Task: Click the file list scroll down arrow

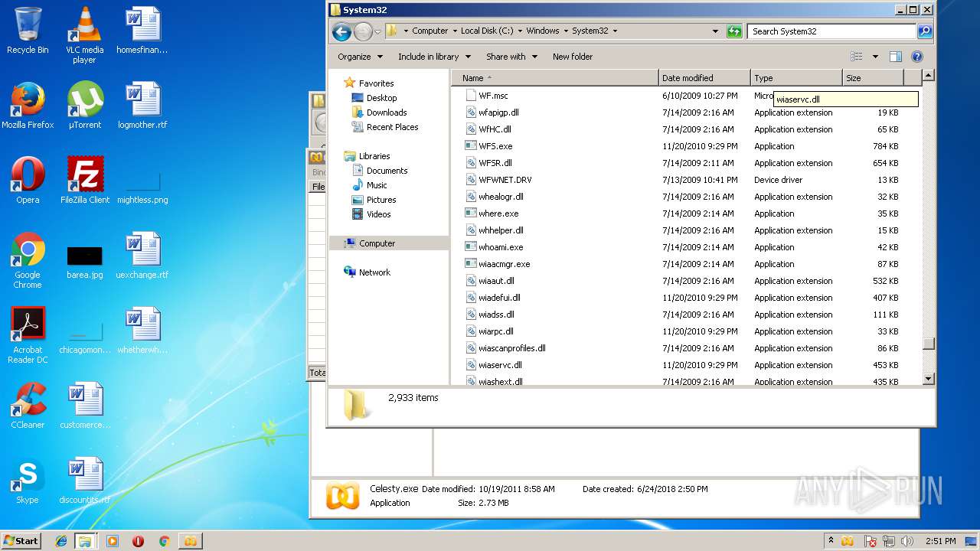Action: 929,379
